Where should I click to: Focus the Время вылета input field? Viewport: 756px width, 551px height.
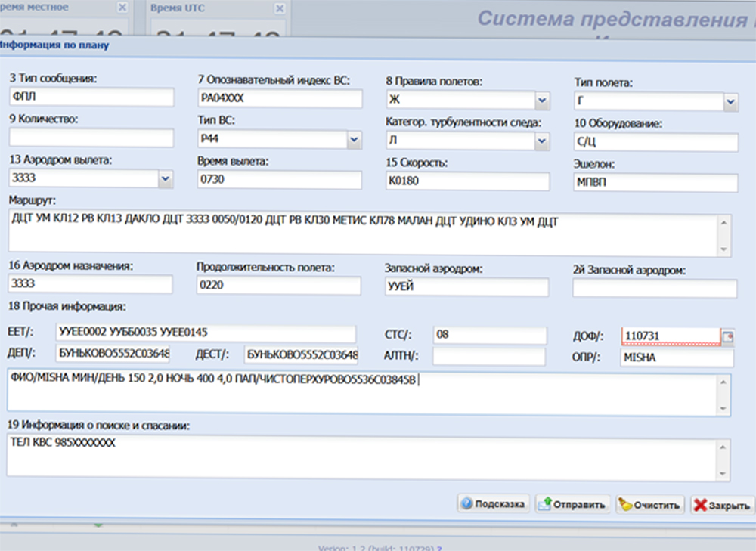click(x=280, y=179)
